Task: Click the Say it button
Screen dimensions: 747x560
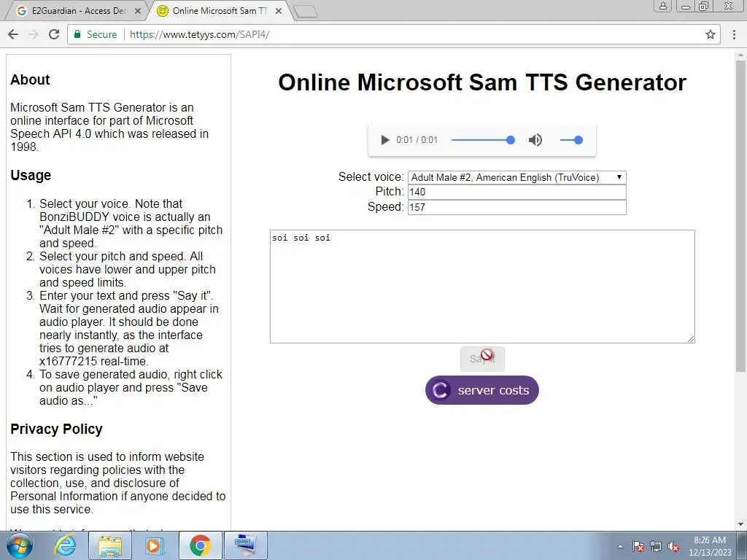Action: click(482, 359)
